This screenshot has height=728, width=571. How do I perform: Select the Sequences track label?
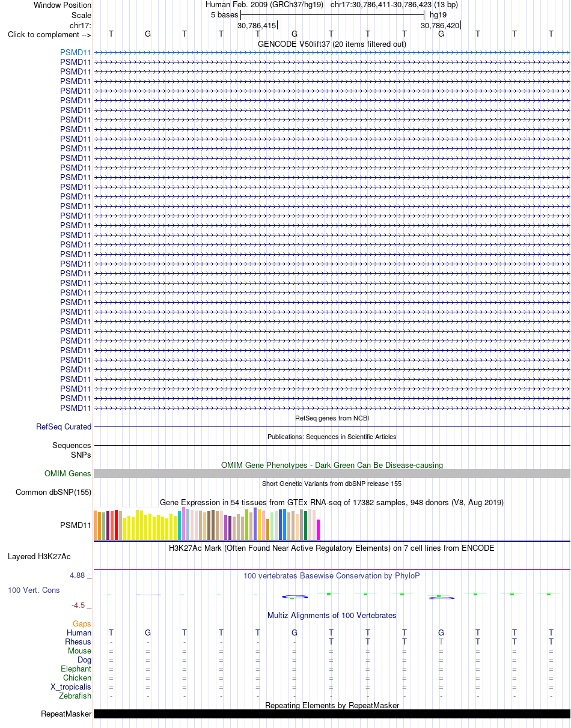[x=72, y=446]
